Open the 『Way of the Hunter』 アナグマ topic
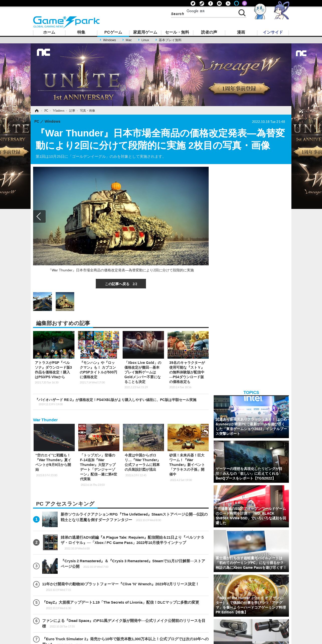The width and height of the screenshot is (322, 644). (x=251, y=596)
